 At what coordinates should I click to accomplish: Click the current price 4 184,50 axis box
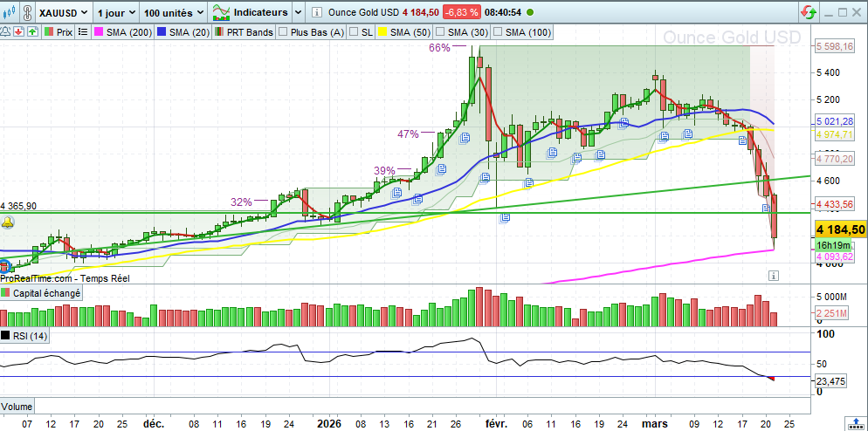tap(841, 229)
